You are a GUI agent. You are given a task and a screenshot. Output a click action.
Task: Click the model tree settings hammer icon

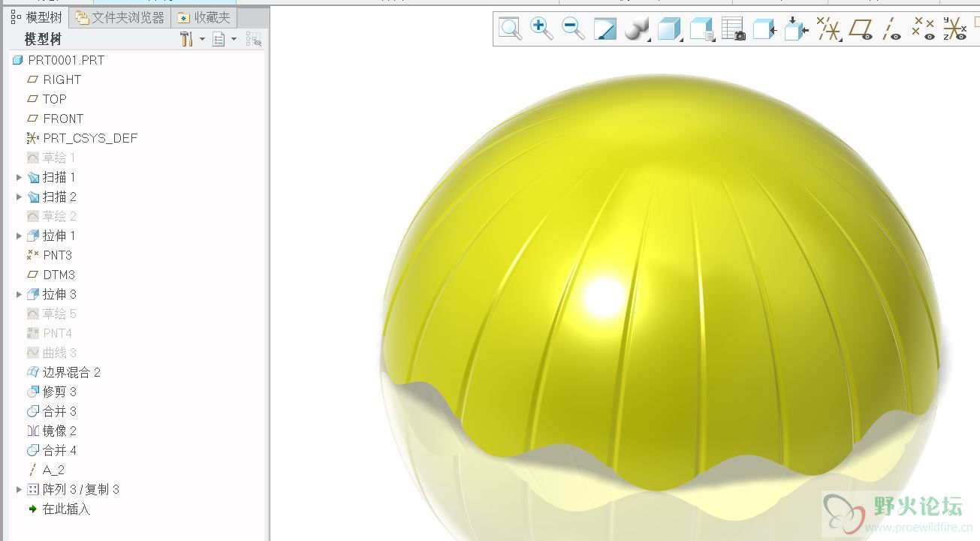[x=187, y=39]
